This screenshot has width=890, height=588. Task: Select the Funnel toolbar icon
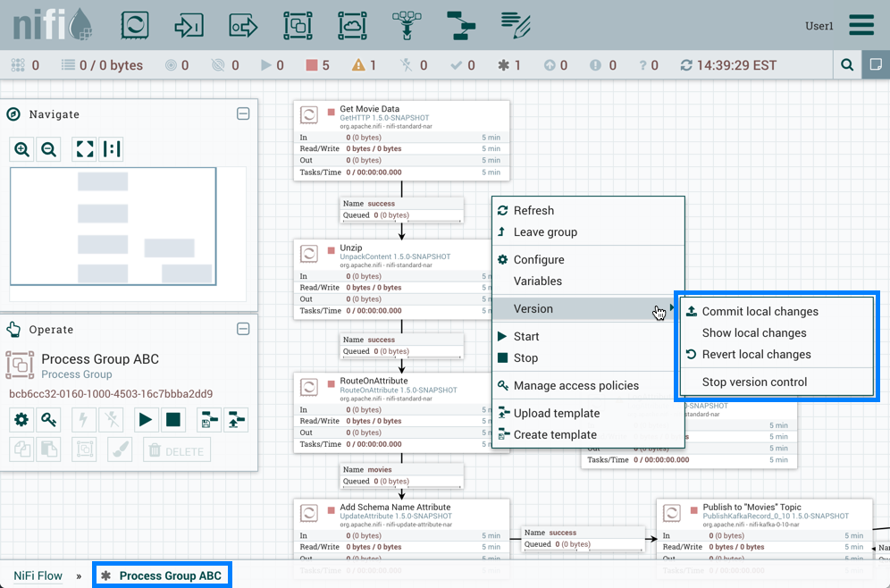coord(407,24)
